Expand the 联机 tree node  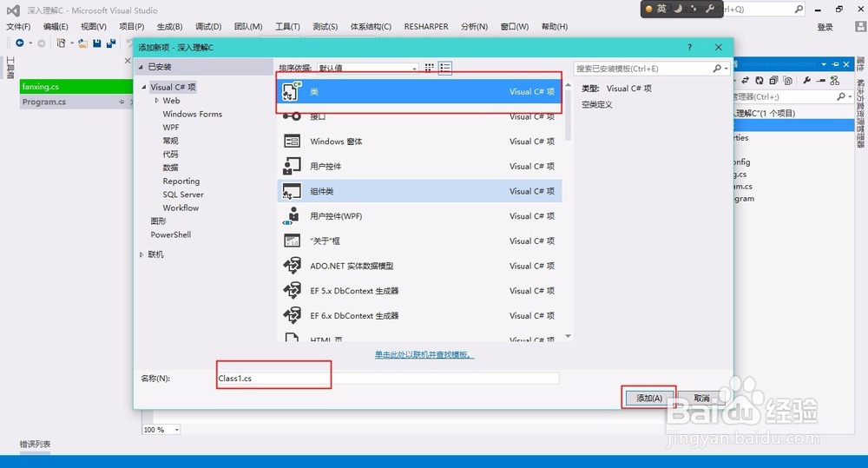[x=141, y=254]
